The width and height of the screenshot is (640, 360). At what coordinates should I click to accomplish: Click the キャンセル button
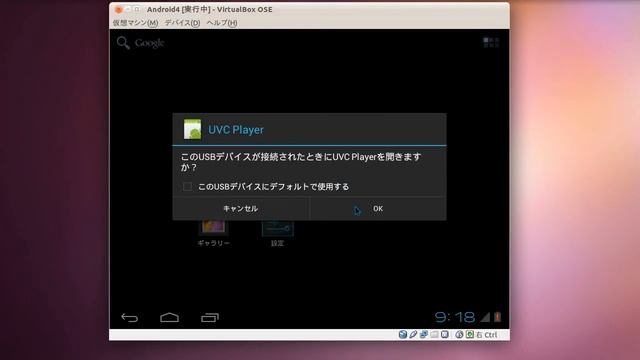click(240, 209)
